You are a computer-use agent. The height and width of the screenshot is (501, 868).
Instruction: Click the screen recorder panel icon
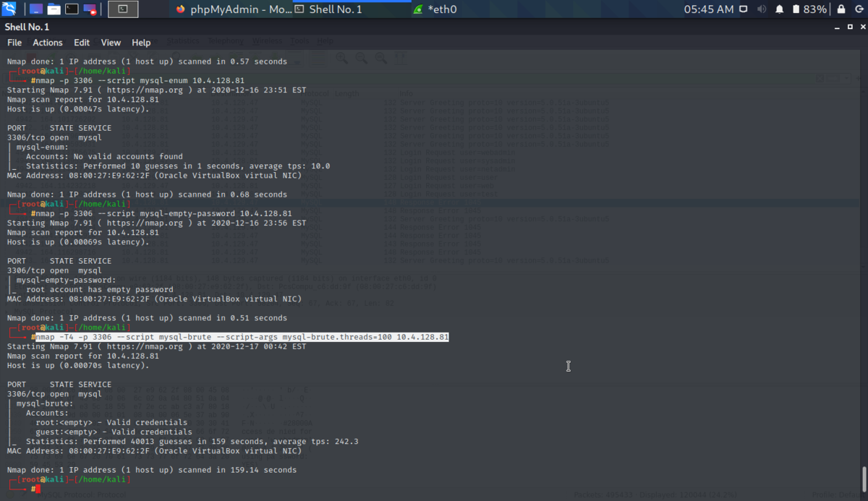90,9
